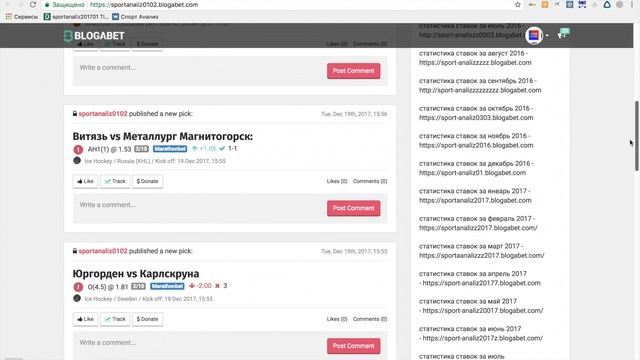Open the Сервисы apps bookmark

(x=22, y=17)
